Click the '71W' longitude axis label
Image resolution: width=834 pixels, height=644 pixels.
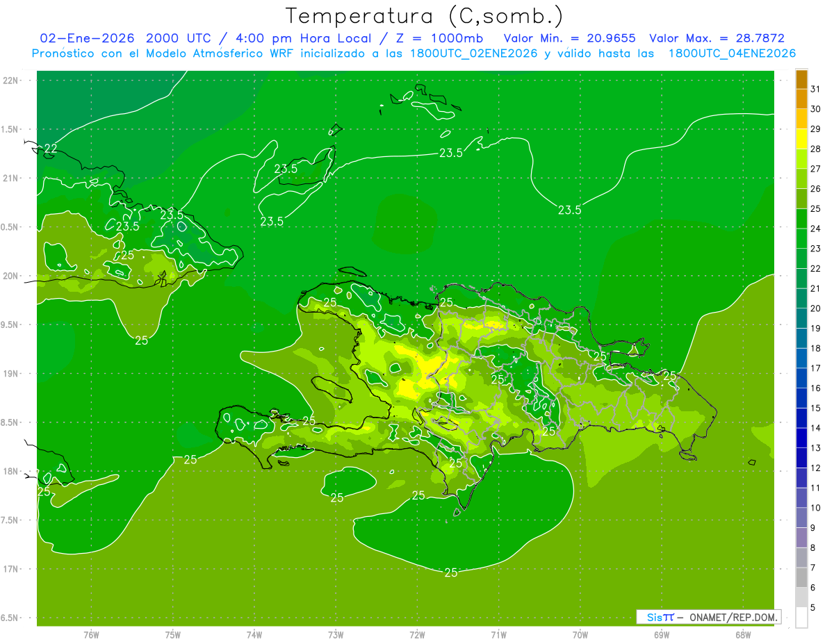pos(498,635)
